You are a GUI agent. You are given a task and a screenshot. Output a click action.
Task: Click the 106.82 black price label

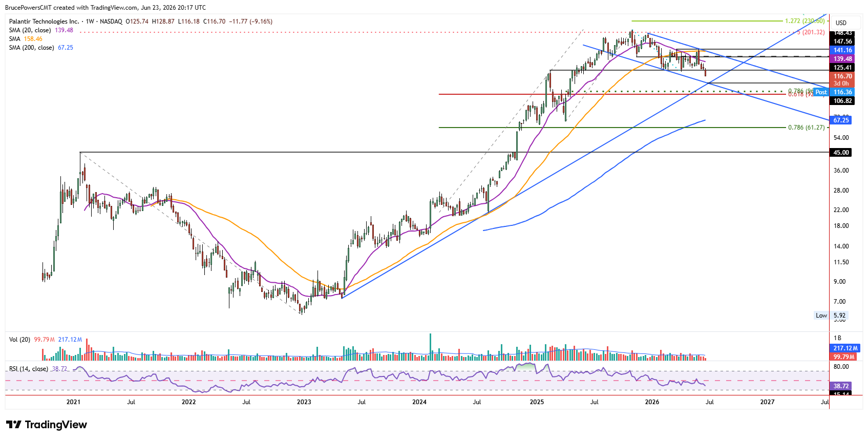click(842, 101)
